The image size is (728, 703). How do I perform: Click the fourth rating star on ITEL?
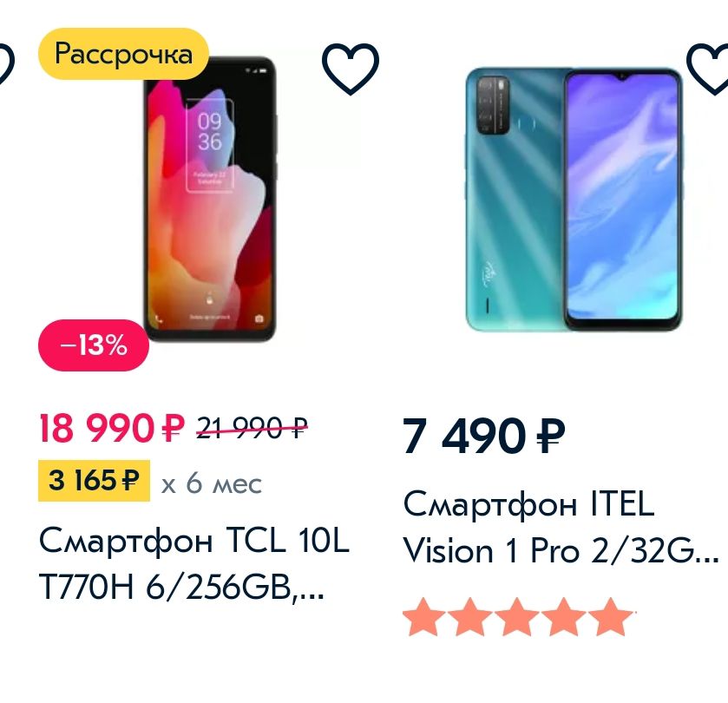[x=564, y=616]
